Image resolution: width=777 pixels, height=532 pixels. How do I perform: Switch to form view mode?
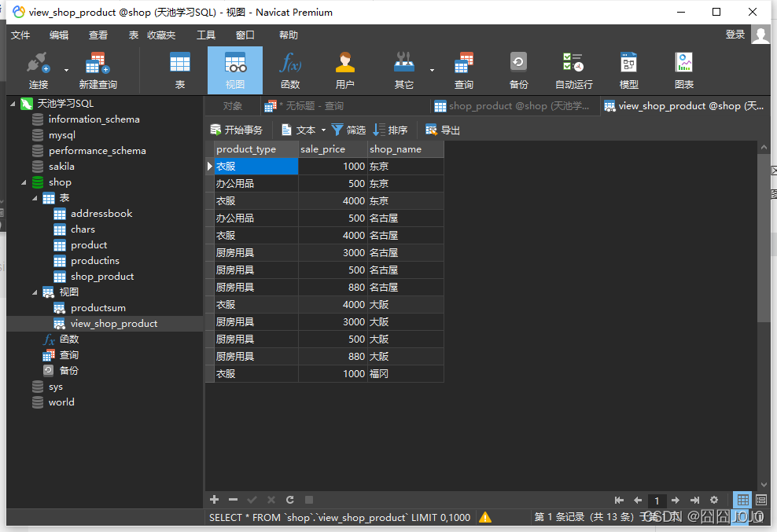(761, 500)
